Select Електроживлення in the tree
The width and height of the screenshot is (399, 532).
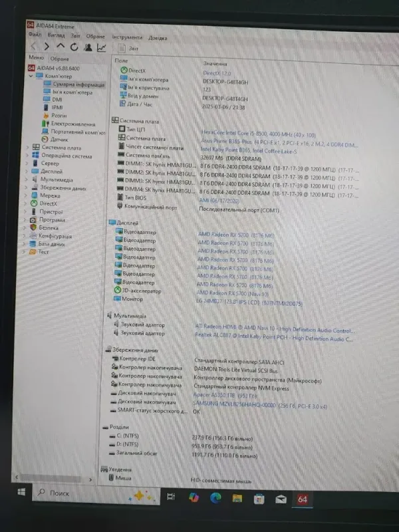[72, 124]
